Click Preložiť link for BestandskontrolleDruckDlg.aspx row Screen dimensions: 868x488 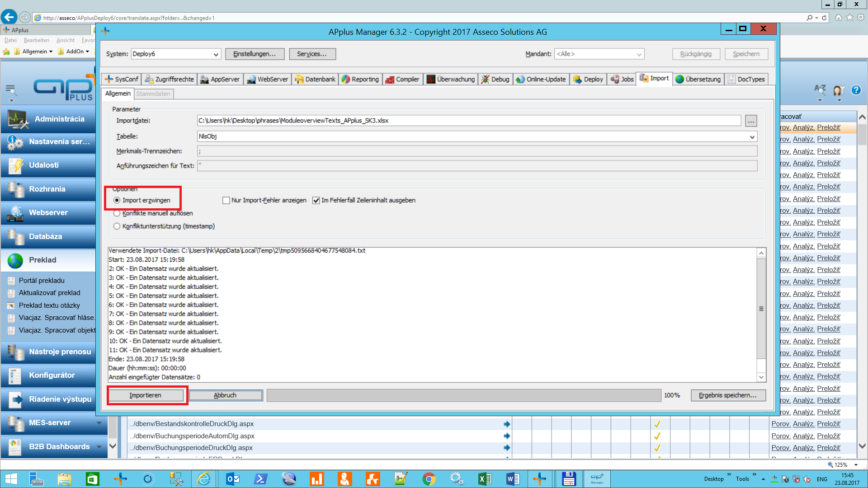(x=829, y=424)
